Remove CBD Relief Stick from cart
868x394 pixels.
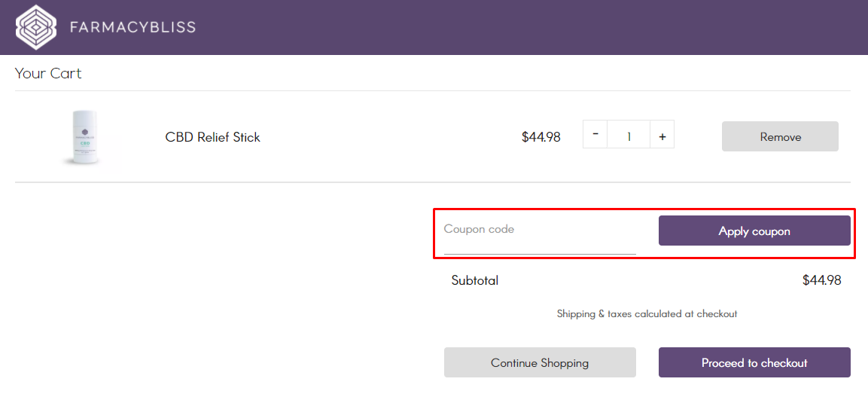[780, 136]
